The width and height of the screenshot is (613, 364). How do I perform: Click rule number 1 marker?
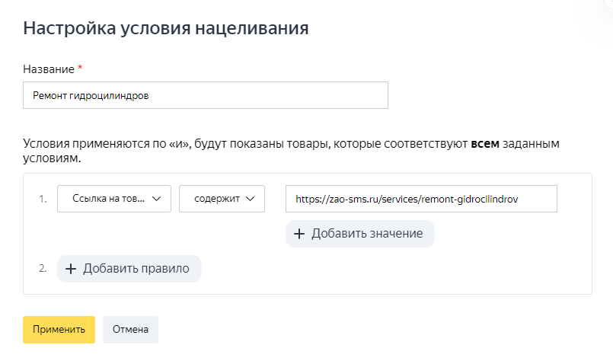(43, 200)
